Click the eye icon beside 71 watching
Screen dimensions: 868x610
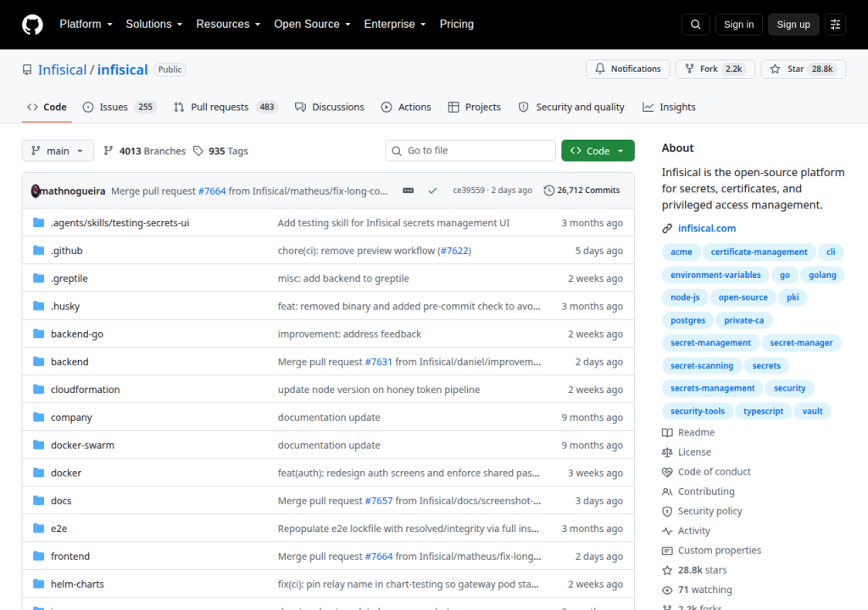[x=667, y=590]
